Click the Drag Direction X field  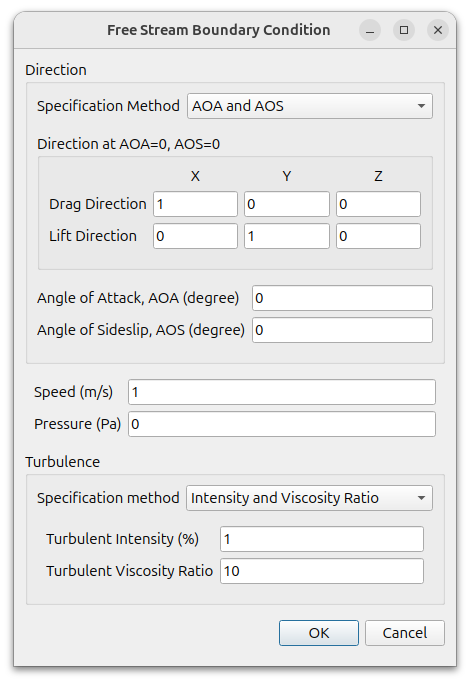[x=195, y=204]
